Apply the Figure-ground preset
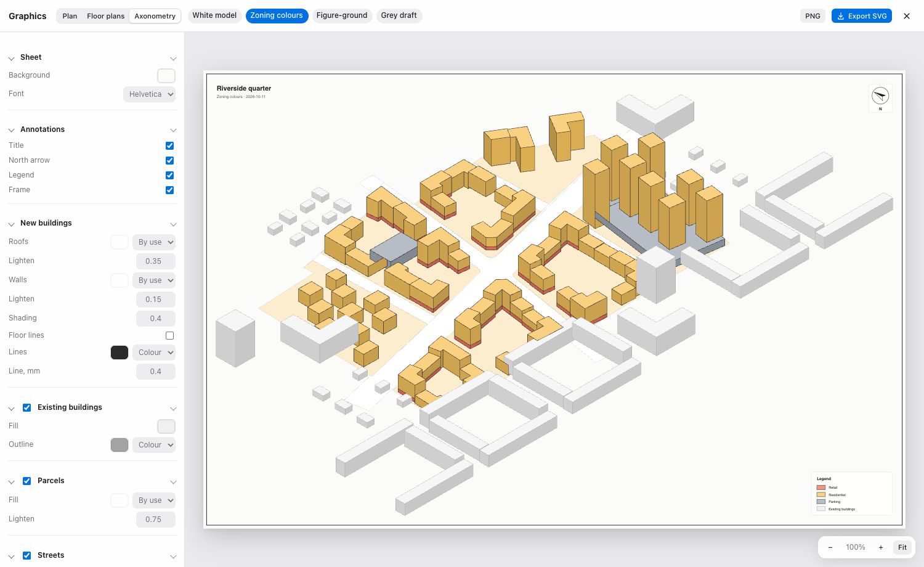 [342, 15]
